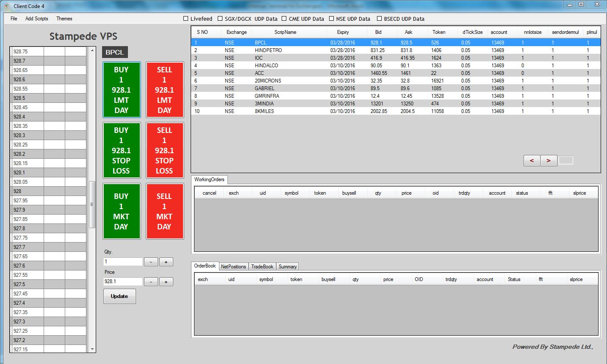Open the File menu
Image resolution: width=607 pixels, height=364 pixels.
click(14, 19)
